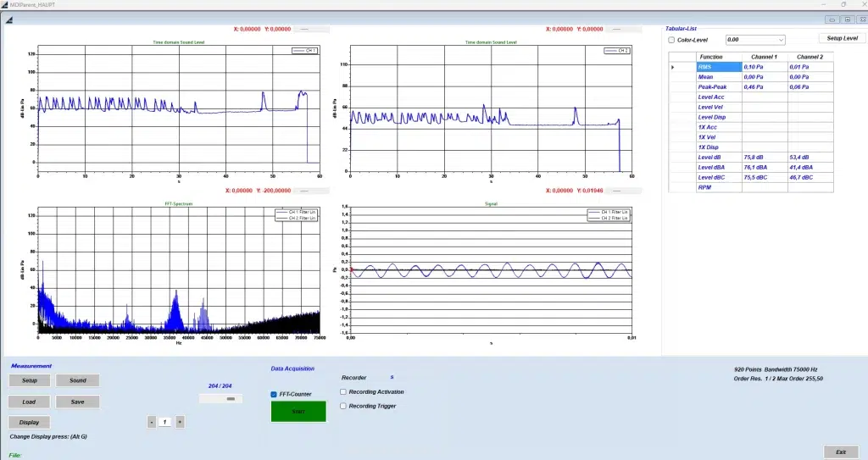
Task: Click the CH 2 legend in the second time chart
Action: (617, 50)
